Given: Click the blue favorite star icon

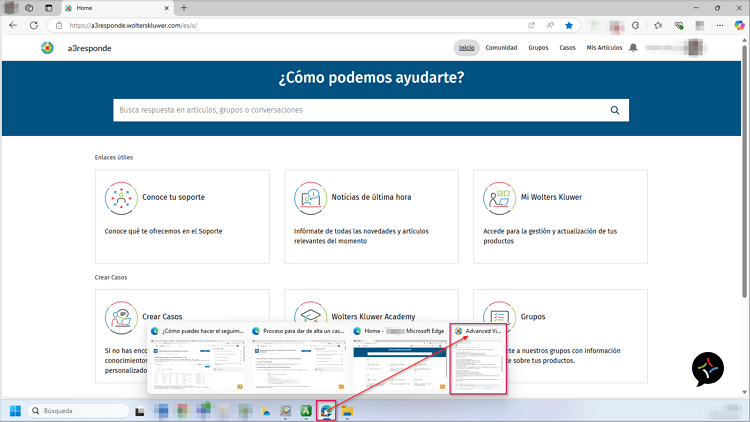Looking at the screenshot, I should point(569,25).
